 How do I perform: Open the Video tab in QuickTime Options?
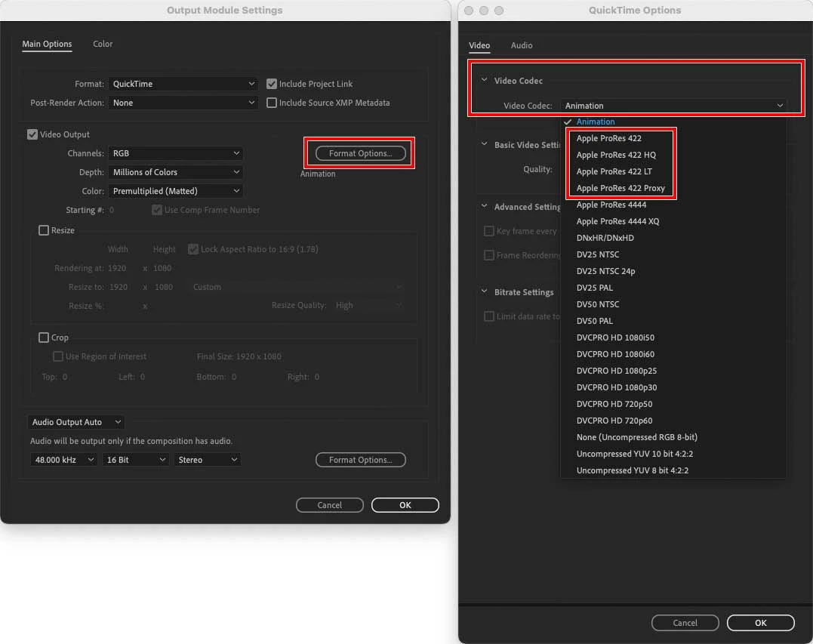tap(479, 45)
